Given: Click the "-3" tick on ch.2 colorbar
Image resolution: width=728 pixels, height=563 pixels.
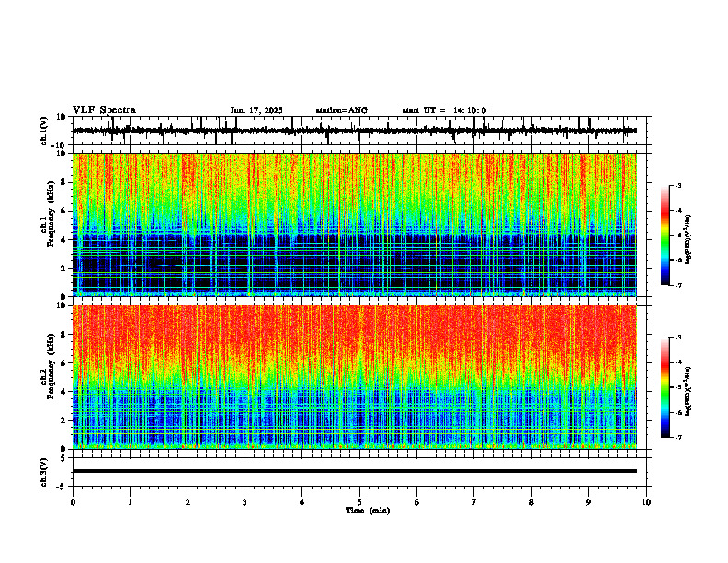Looking at the screenshot, I should point(678,338).
